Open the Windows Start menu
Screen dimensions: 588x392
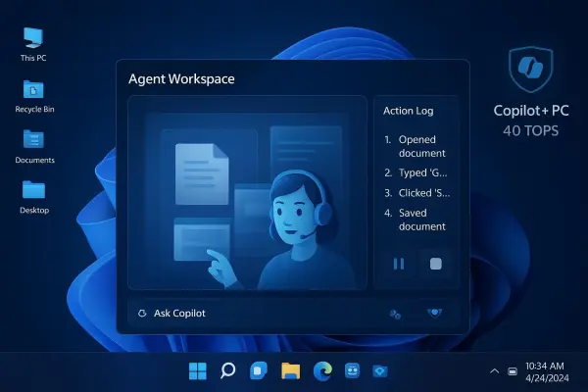tap(197, 371)
